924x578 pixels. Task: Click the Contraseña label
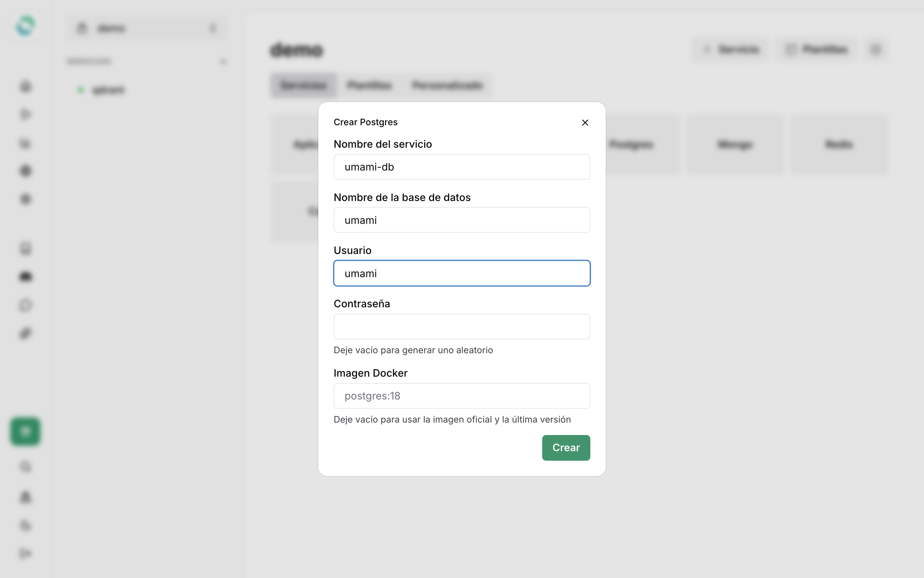point(362,303)
